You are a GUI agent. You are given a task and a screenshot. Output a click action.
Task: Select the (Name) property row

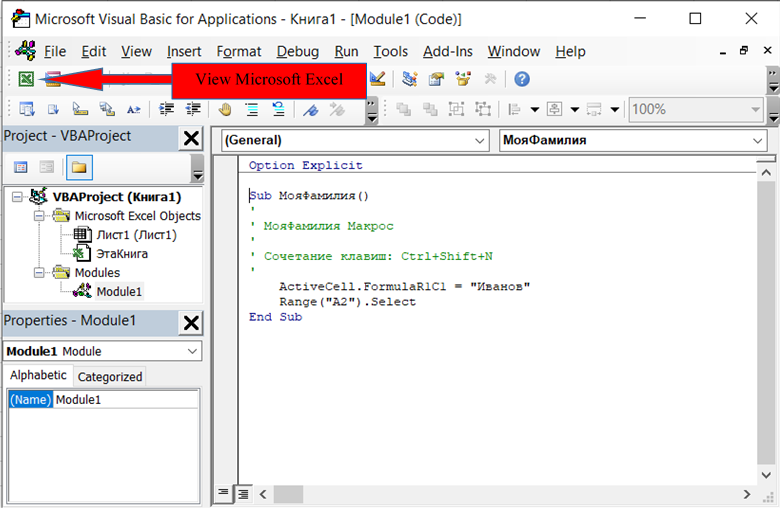(x=30, y=400)
